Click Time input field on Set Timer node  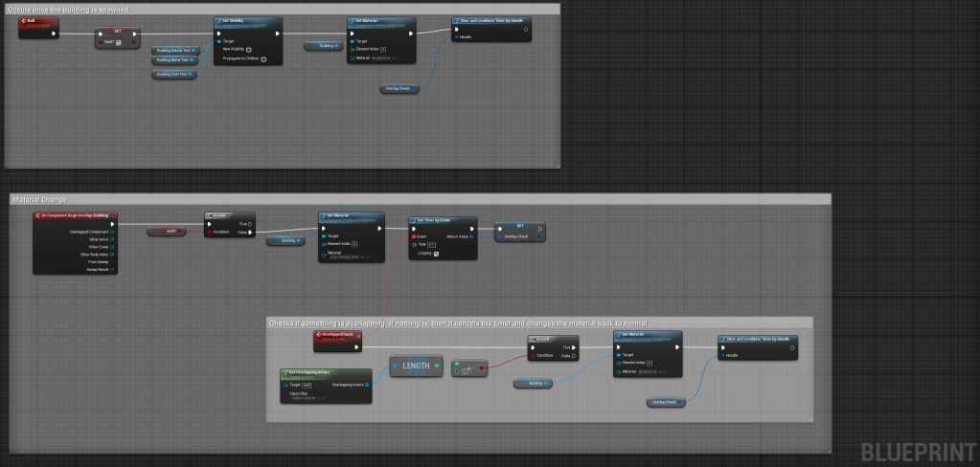[432, 245]
